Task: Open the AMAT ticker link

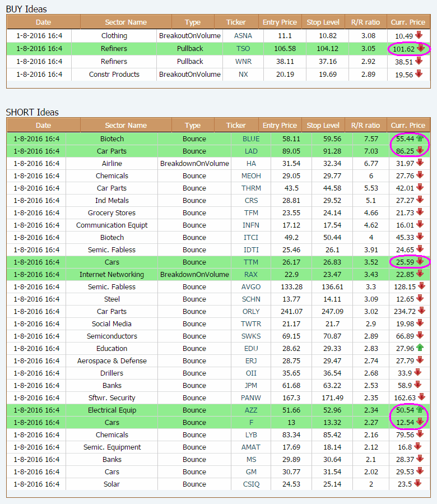Action: pos(251,447)
